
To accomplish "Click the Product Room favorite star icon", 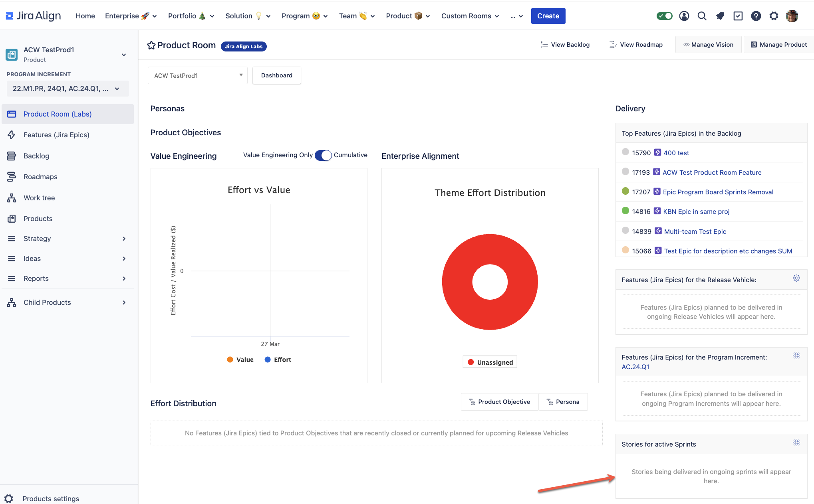I will tap(151, 45).
